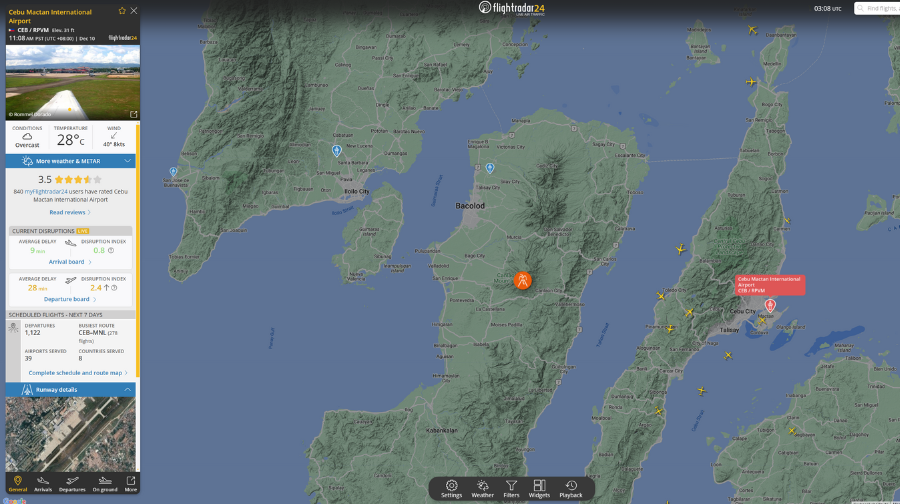Click the 1,122 departures value
900x504 pixels.
[33, 332]
